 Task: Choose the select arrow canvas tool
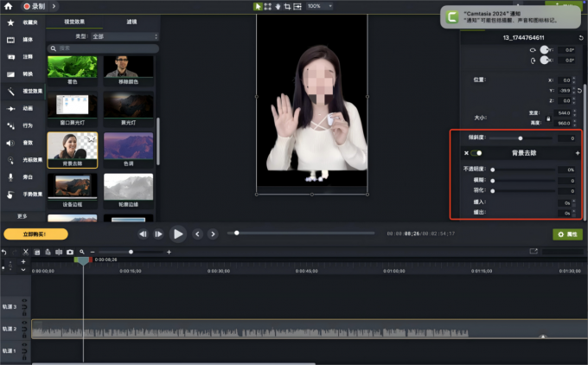(x=258, y=6)
